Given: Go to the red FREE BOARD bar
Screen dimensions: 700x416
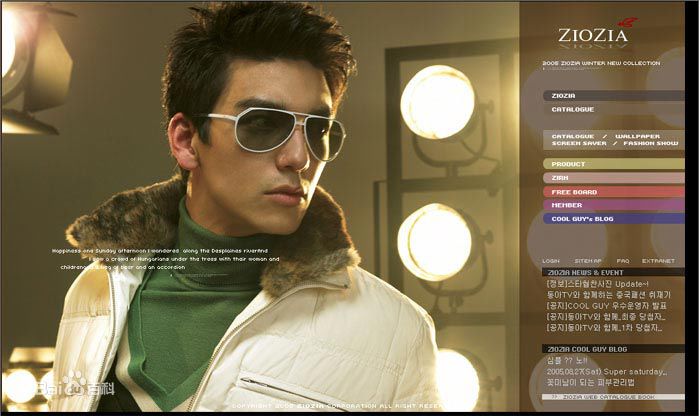Looking at the screenshot, I should [574, 191].
